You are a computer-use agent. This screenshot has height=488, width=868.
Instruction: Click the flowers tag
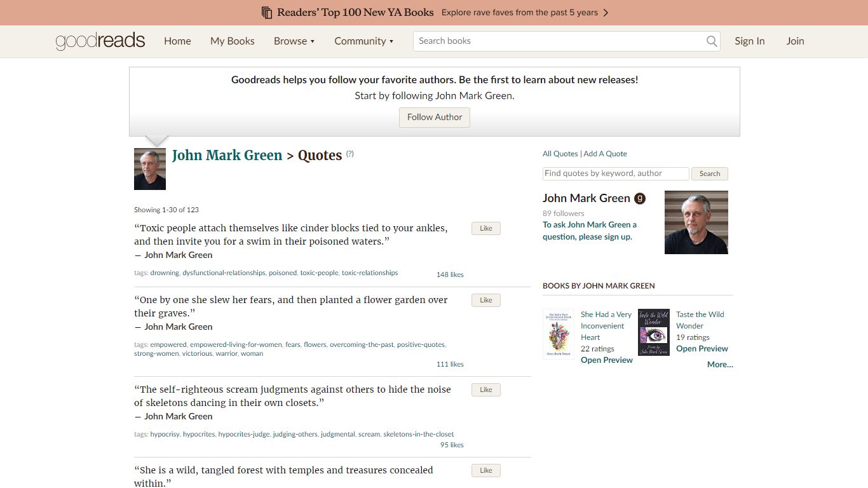coord(315,344)
